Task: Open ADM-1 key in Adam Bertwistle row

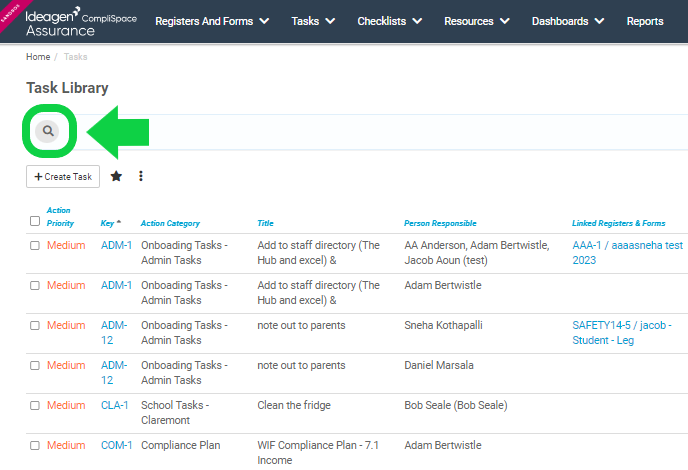Action: (116, 285)
